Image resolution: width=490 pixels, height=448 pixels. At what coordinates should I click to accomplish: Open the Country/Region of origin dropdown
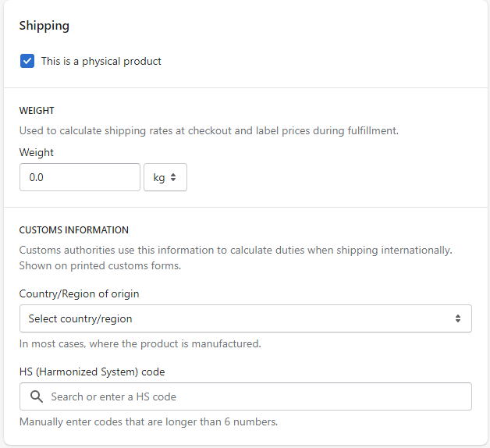coord(245,318)
